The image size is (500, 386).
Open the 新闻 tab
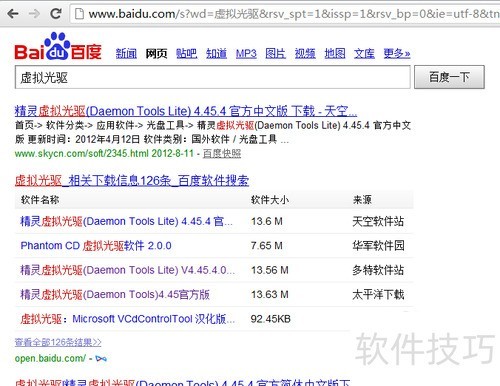(x=126, y=53)
